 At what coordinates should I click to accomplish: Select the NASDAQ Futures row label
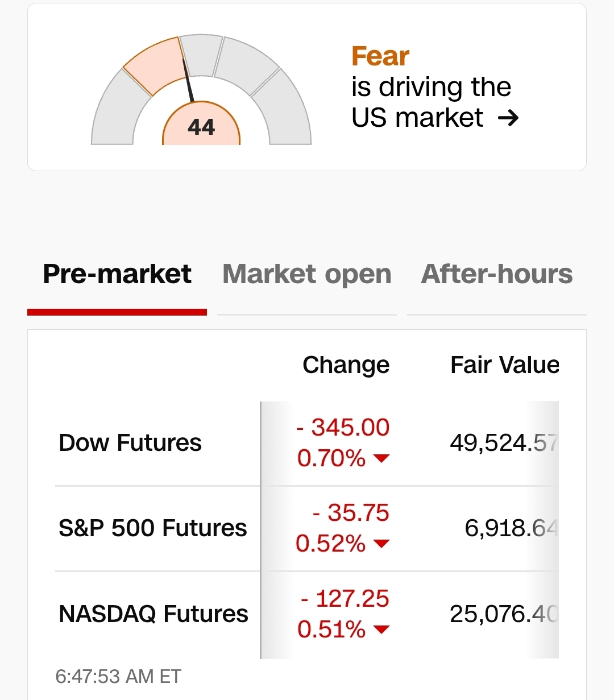pyautogui.click(x=153, y=614)
